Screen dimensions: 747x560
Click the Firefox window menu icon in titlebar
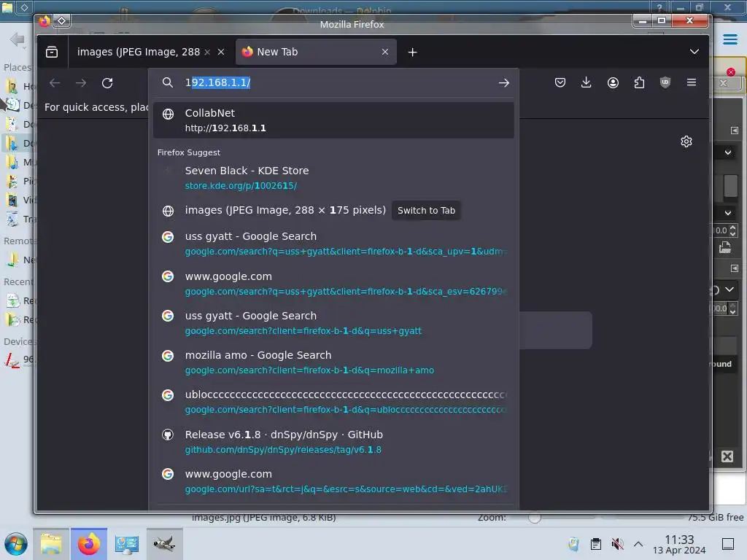tap(44, 21)
